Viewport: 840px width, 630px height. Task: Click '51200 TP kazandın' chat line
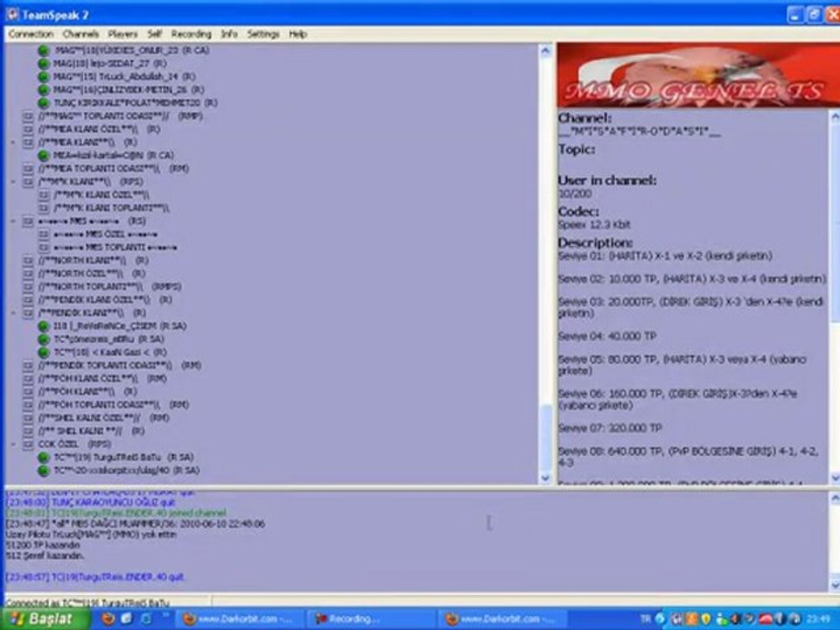pyautogui.click(x=43, y=545)
